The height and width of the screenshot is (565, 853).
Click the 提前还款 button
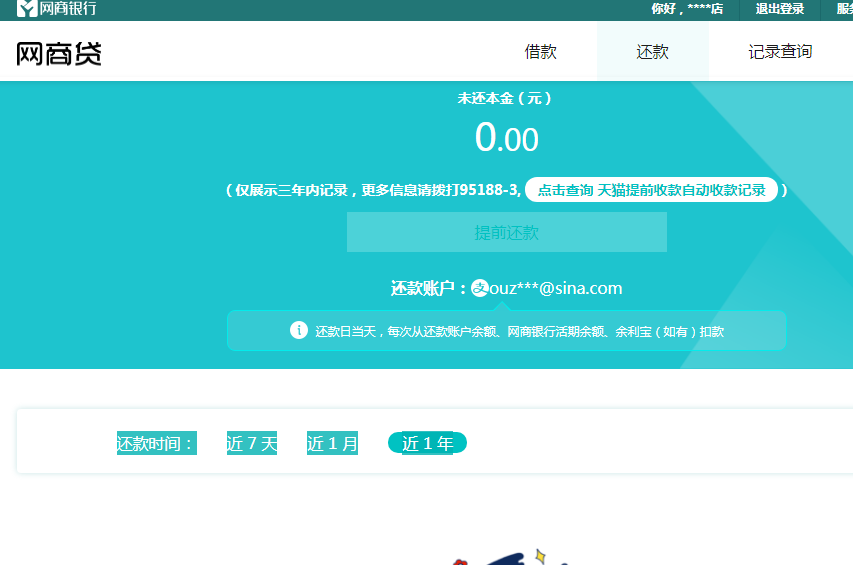[x=506, y=232]
